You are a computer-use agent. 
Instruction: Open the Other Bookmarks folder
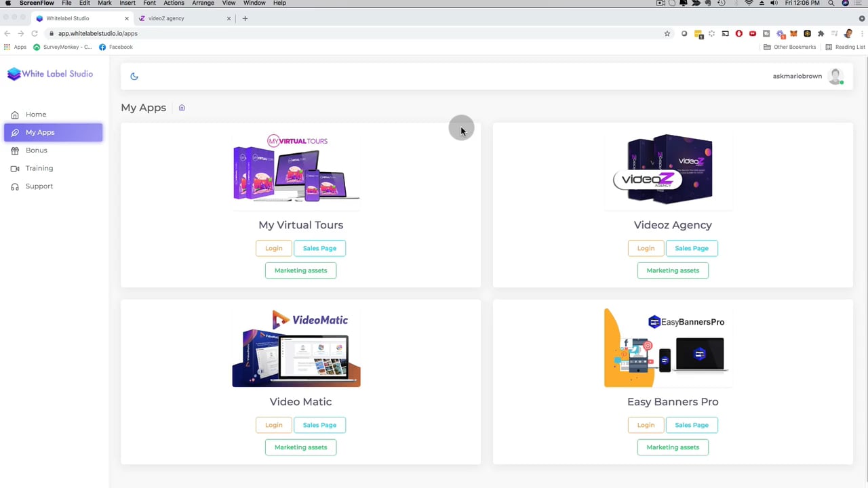790,47
